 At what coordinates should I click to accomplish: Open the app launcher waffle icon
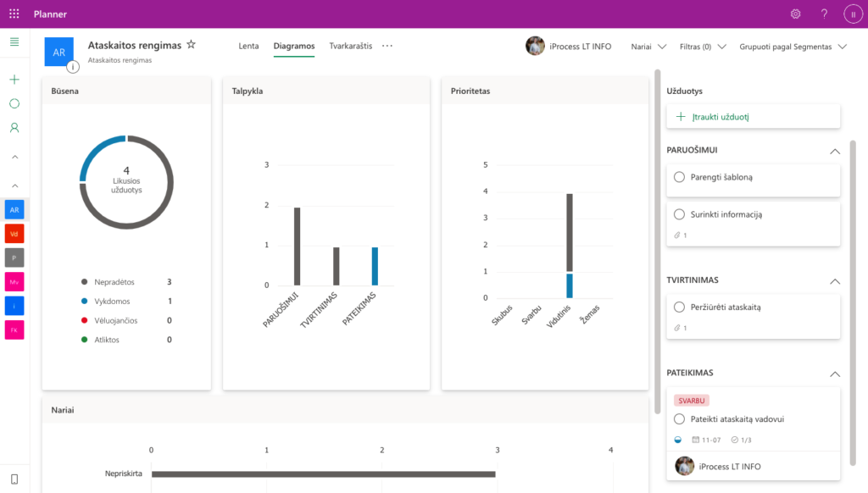[x=14, y=14]
